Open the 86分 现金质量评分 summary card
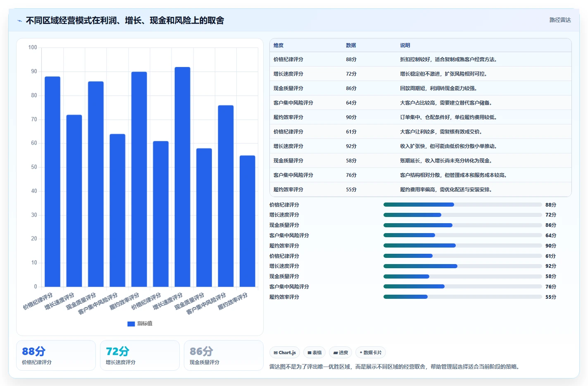 point(224,355)
